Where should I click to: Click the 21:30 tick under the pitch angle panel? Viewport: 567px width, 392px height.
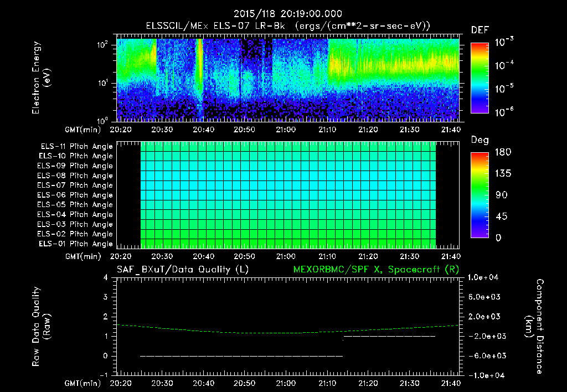click(x=410, y=256)
